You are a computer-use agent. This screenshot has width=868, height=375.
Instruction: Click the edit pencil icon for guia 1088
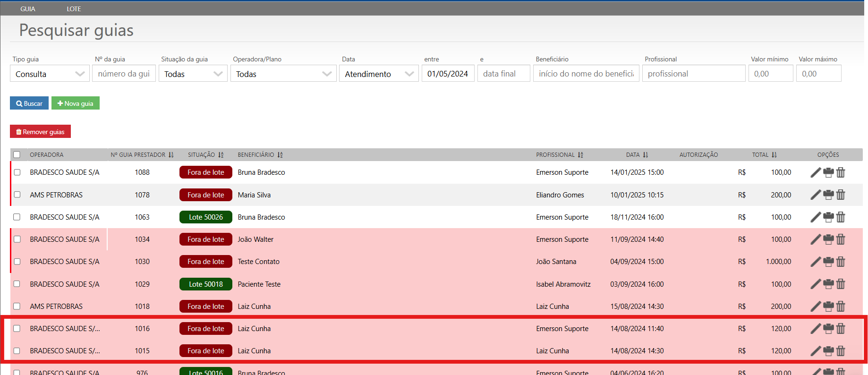point(816,172)
